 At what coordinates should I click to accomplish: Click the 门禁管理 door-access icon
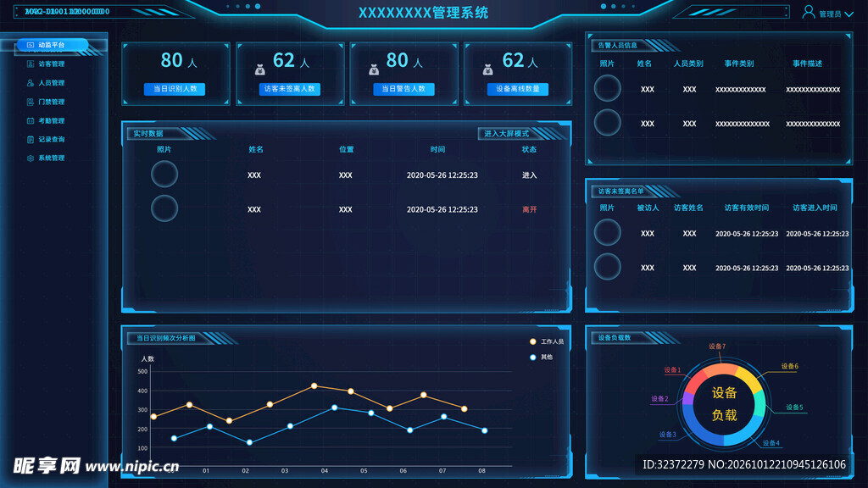31,102
